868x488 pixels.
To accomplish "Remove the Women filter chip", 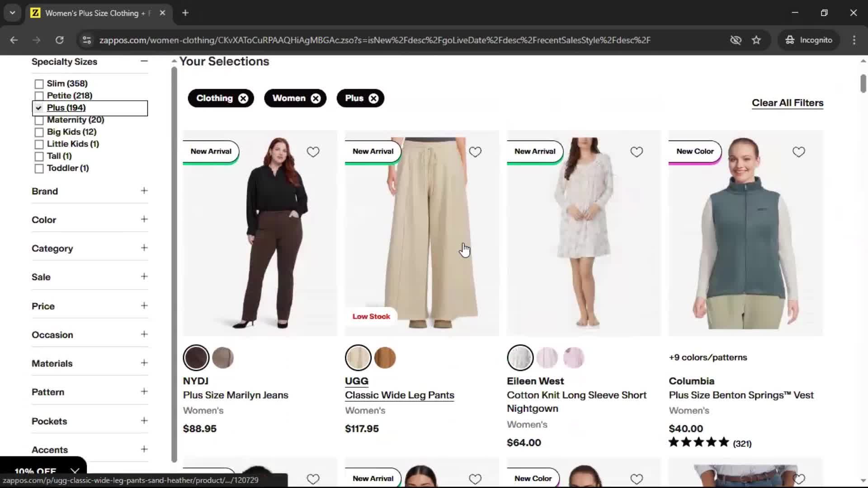I will click(316, 99).
